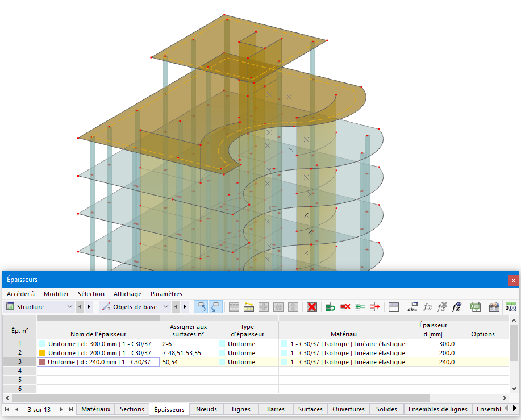Screen dimensions: 521x420
Task: Click the Excel export icon
Action: [476, 307]
